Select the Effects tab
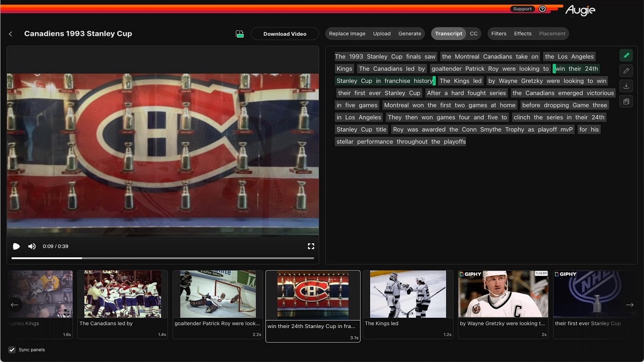 pyautogui.click(x=522, y=33)
